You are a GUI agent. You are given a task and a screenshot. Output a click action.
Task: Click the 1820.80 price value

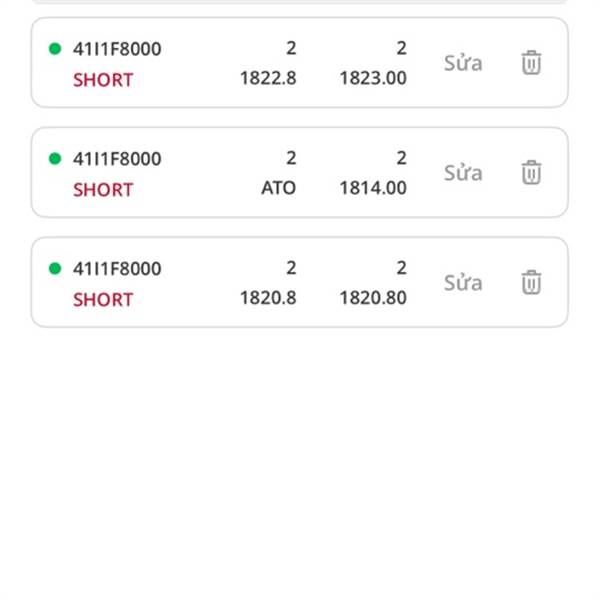(x=373, y=298)
